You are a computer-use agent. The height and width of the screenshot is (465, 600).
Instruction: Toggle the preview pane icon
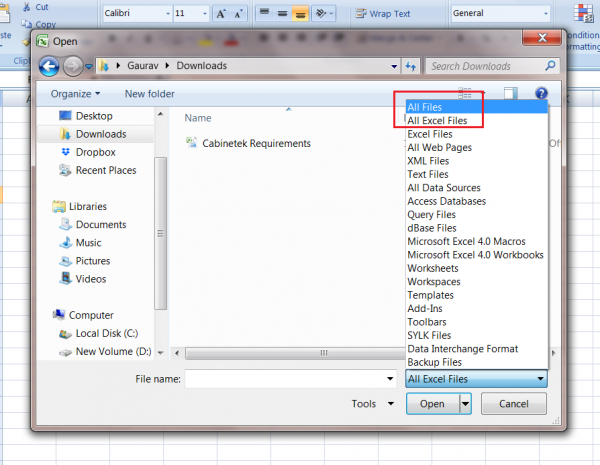tap(510, 94)
